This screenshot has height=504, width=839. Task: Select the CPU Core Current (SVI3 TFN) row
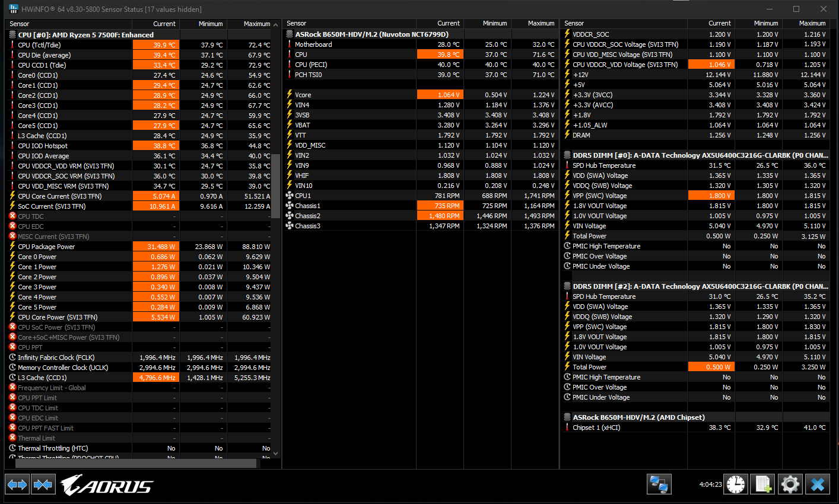[139, 196]
